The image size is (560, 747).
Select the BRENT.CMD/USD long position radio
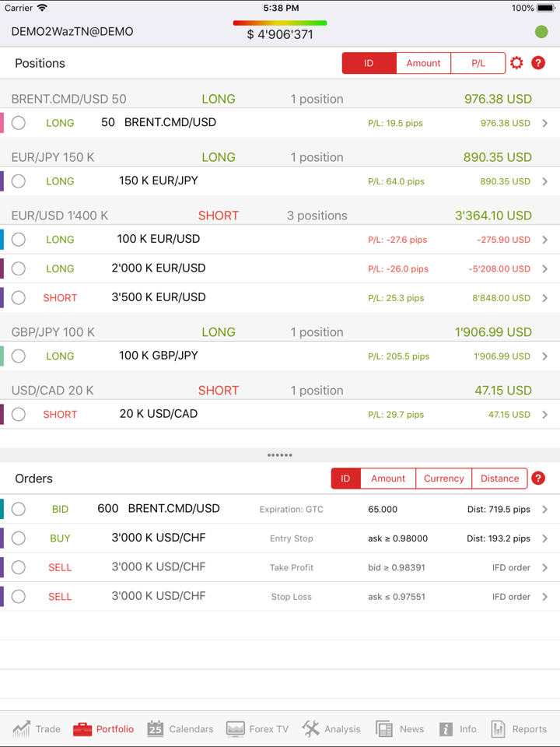coord(19,123)
